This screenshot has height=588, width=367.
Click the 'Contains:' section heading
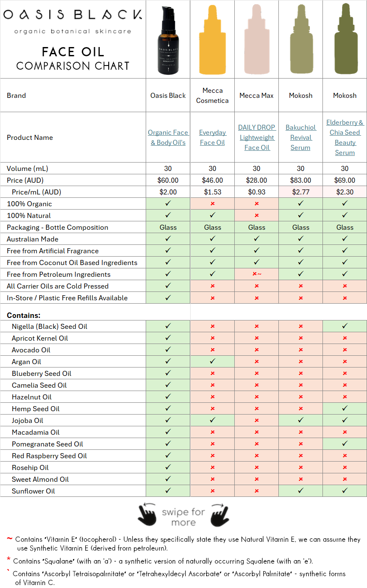tap(24, 315)
